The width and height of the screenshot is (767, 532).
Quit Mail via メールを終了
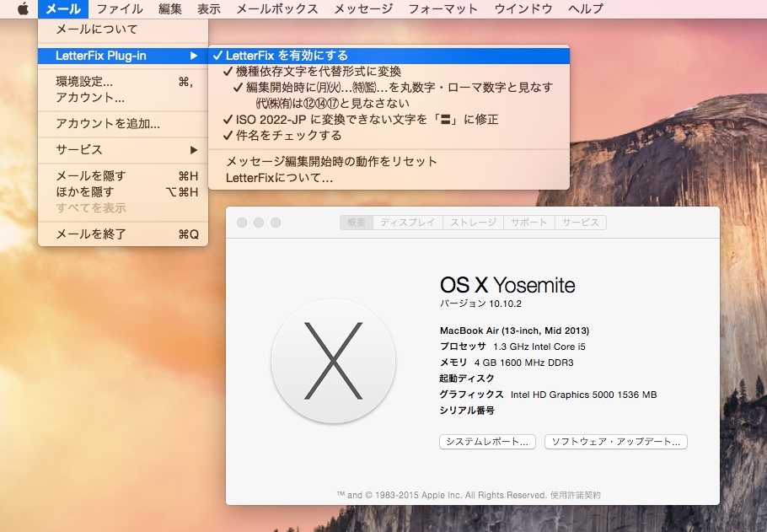[x=123, y=234]
